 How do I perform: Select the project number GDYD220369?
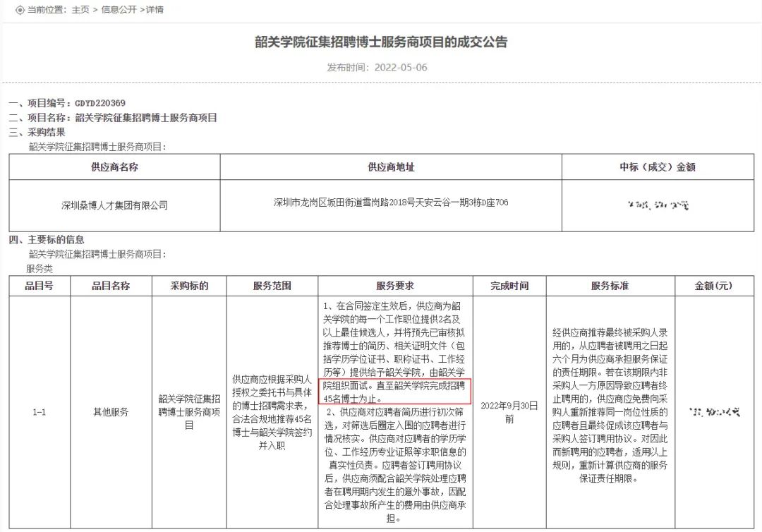coord(99,104)
